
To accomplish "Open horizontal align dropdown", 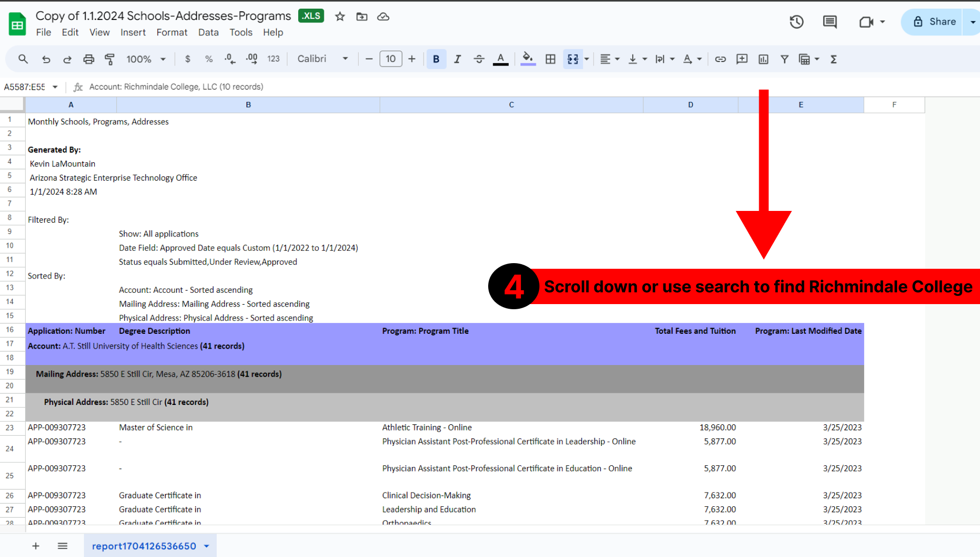I will click(x=610, y=59).
